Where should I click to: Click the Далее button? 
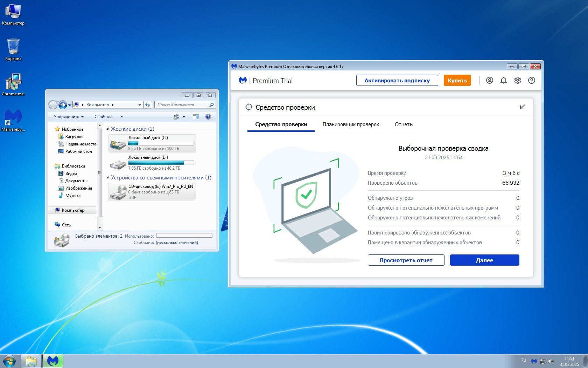pyautogui.click(x=484, y=260)
